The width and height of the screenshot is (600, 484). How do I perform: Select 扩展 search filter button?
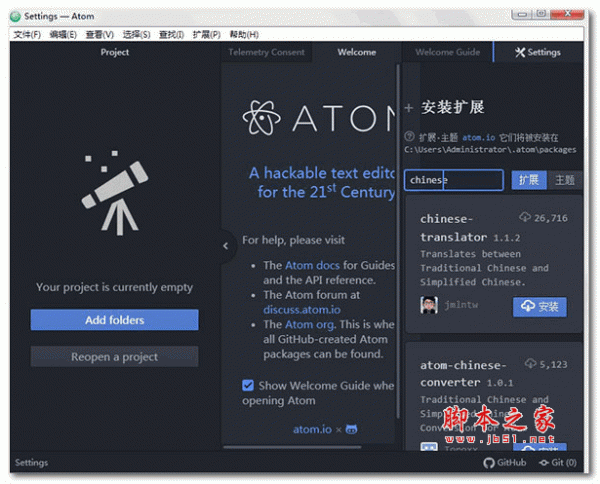tap(529, 180)
